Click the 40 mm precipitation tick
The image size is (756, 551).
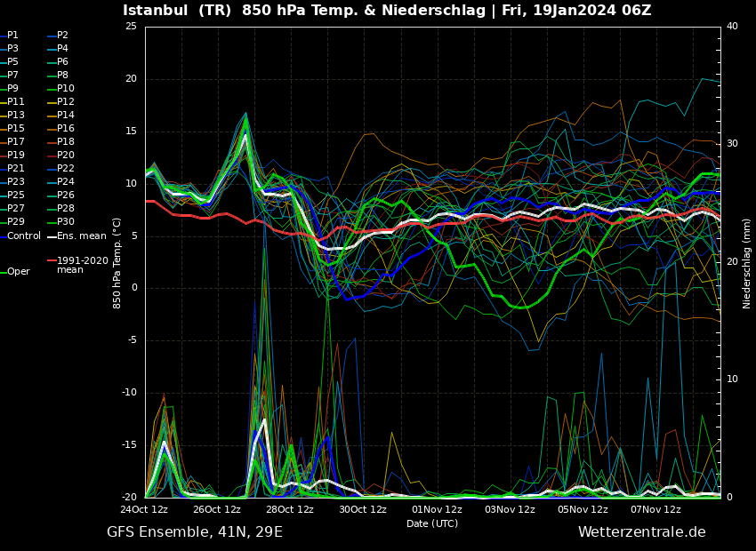point(732,27)
